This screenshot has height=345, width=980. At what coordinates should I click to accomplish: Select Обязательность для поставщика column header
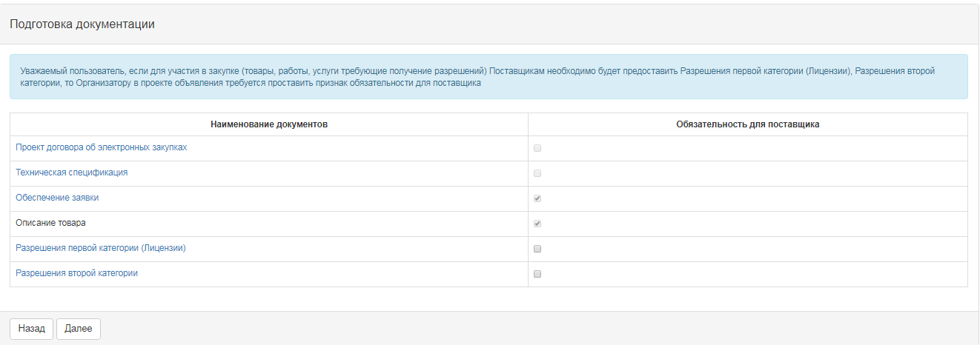pos(747,124)
